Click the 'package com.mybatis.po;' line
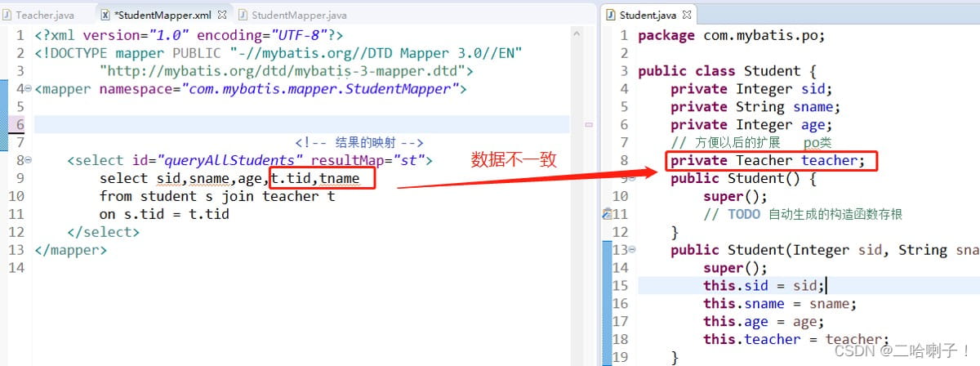Screen dimensions: 980x366 click(732, 35)
